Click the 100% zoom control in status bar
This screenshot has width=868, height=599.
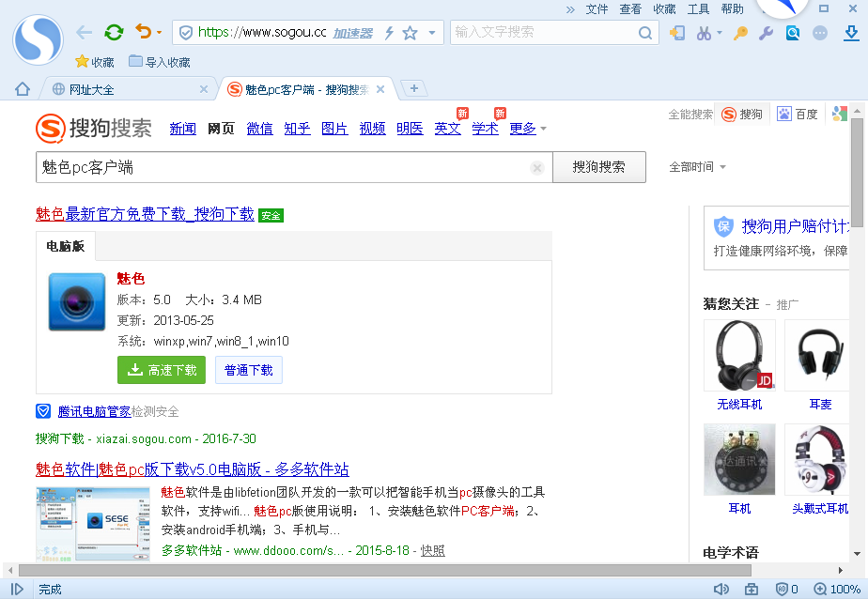pos(837,589)
